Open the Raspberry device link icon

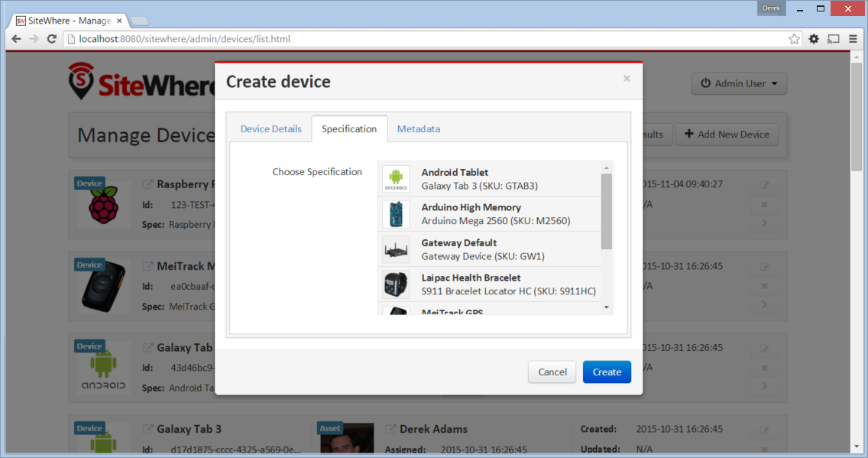pos(147,184)
